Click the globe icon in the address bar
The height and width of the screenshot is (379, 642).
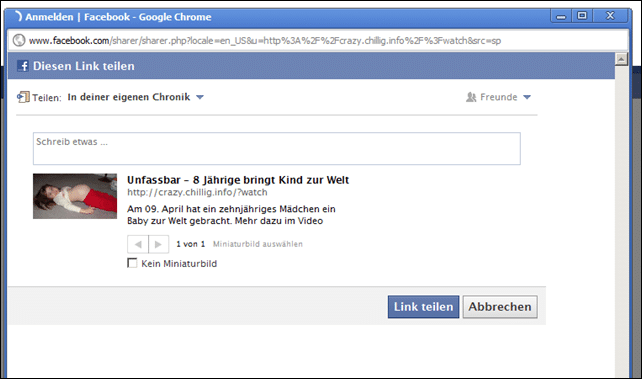(19, 40)
